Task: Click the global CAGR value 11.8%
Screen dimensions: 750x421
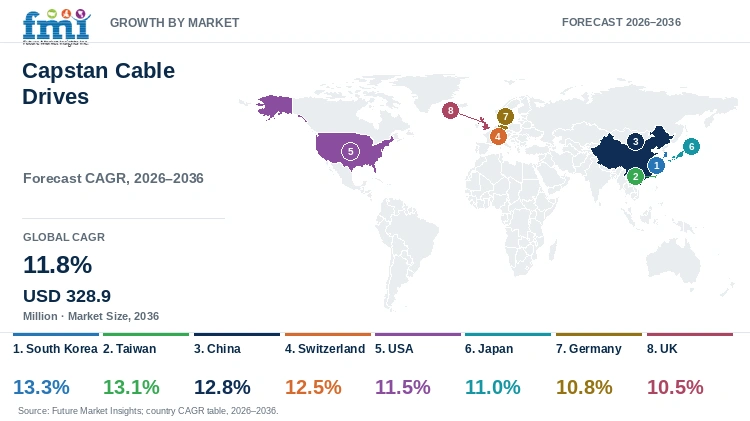Action: 57,265
